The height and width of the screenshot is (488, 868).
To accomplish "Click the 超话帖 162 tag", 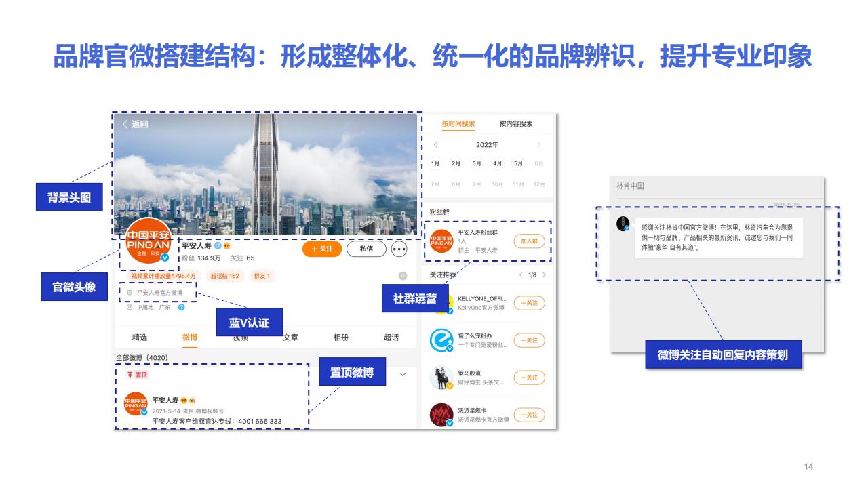I will [x=225, y=276].
